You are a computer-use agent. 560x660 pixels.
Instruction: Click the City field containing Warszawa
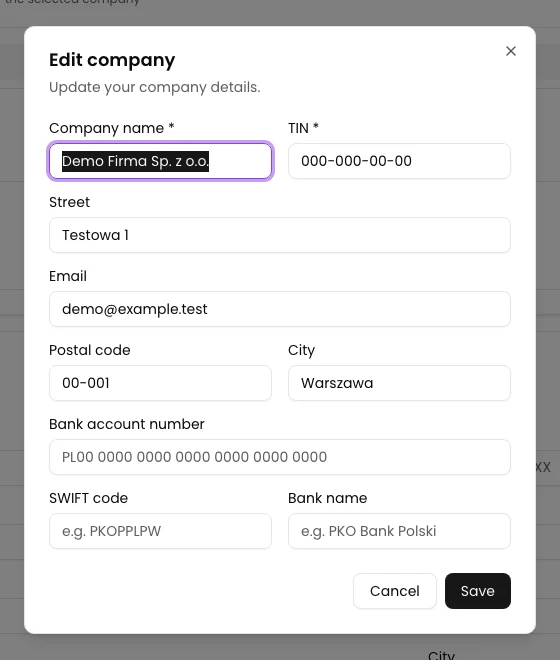coord(399,383)
